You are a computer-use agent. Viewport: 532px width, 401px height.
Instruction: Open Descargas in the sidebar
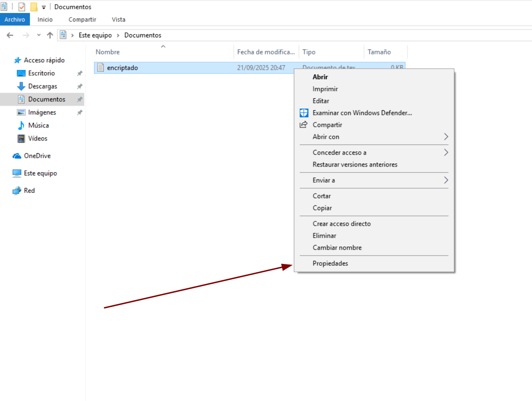[42, 86]
